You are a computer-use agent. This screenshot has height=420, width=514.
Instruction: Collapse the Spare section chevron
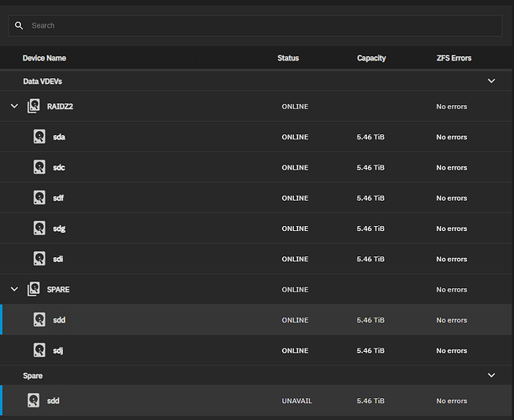tap(491, 375)
